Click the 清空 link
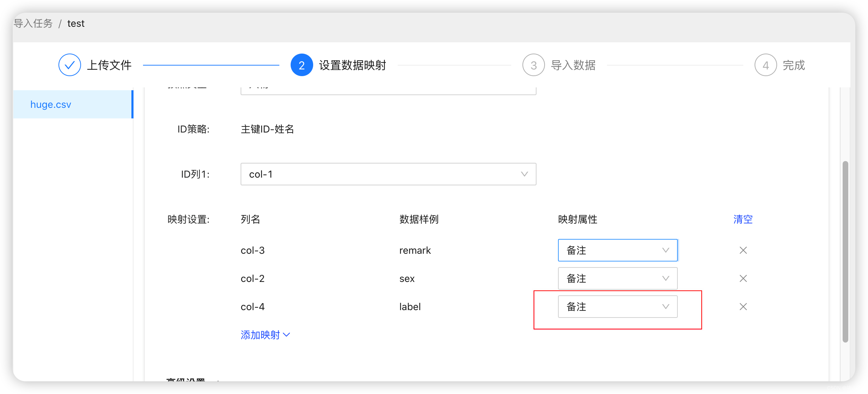The image size is (868, 394). (x=743, y=220)
